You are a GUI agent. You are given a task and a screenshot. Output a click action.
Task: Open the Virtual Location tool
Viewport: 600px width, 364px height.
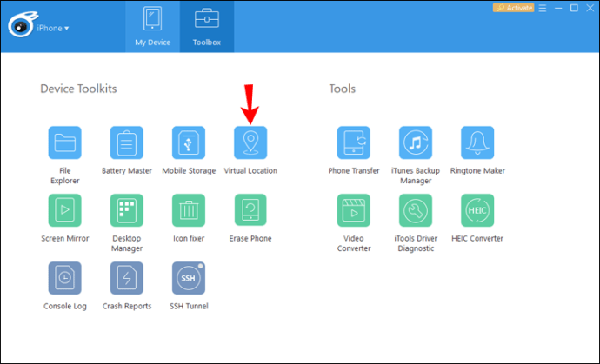pos(250,142)
